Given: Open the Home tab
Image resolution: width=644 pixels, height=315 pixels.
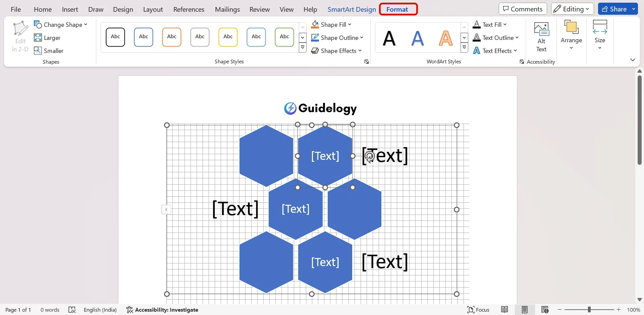Looking at the screenshot, I should 43,9.
